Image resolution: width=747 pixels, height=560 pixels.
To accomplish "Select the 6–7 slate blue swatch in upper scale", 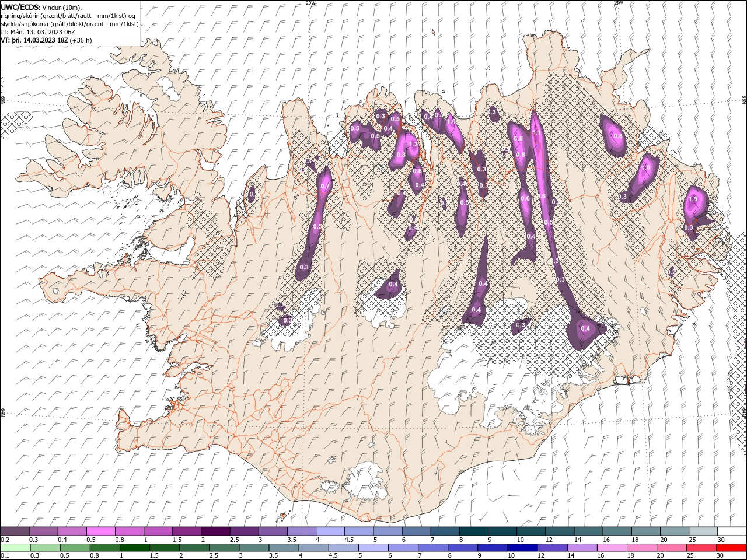I will (416, 531).
